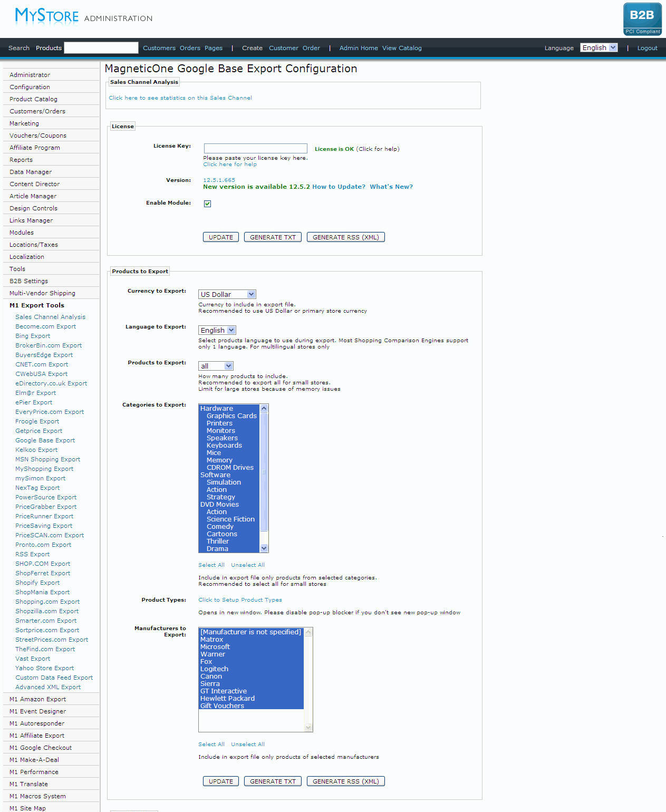Image resolution: width=666 pixels, height=812 pixels.
Task: Open Advanced XML Export in the sidebar
Action: click(x=48, y=687)
